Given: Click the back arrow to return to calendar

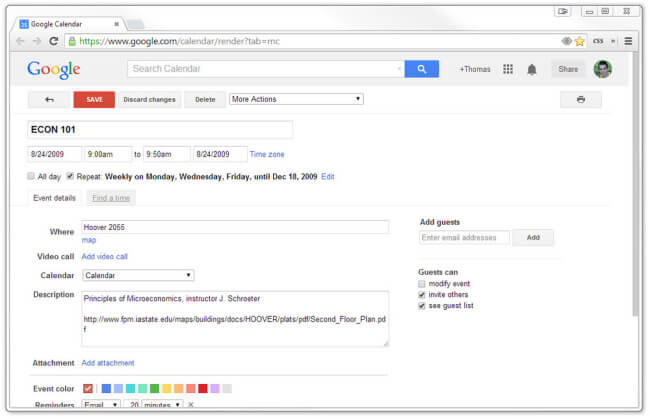Looking at the screenshot, I should (x=49, y=99).
